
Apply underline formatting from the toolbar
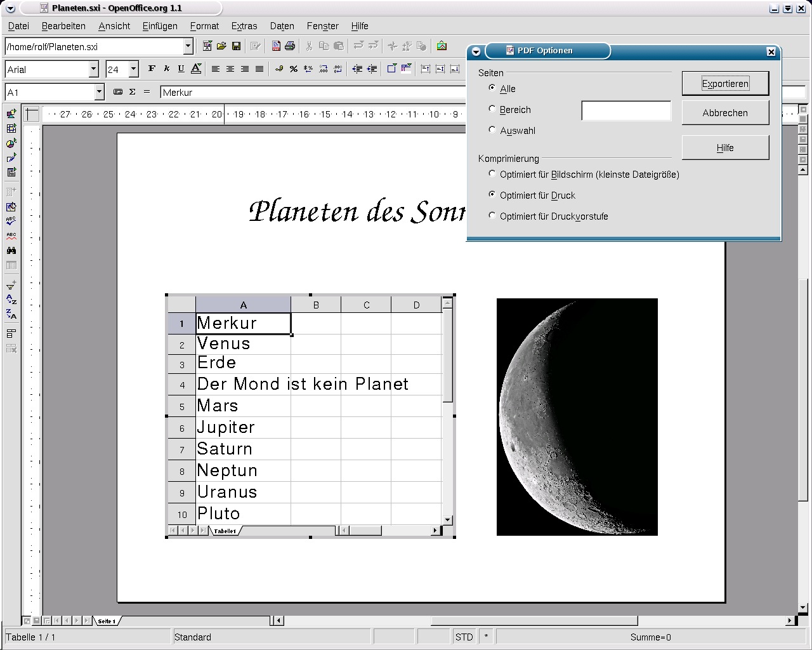pos(181,69)
